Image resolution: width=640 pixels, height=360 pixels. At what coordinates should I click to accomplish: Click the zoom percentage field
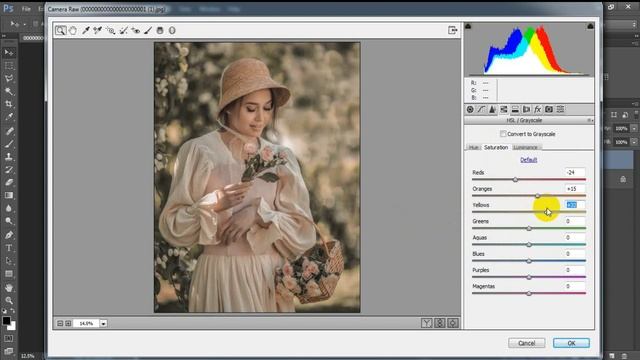tap(86, 323)
